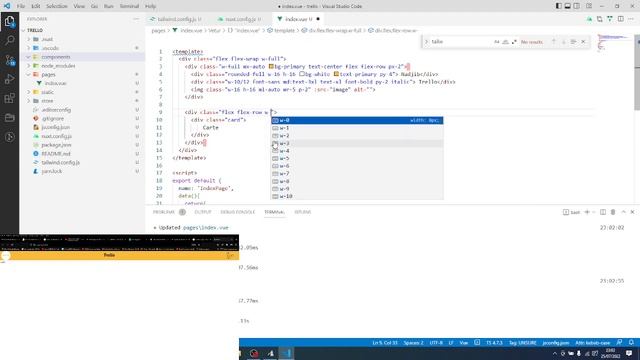The width and height of the screenshot is (640, 360).
Task: Split the editor to the right
Action: click(620, 19)
